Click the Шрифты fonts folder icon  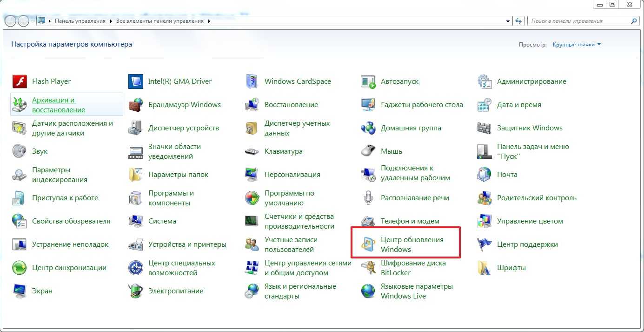click(484, 268)
